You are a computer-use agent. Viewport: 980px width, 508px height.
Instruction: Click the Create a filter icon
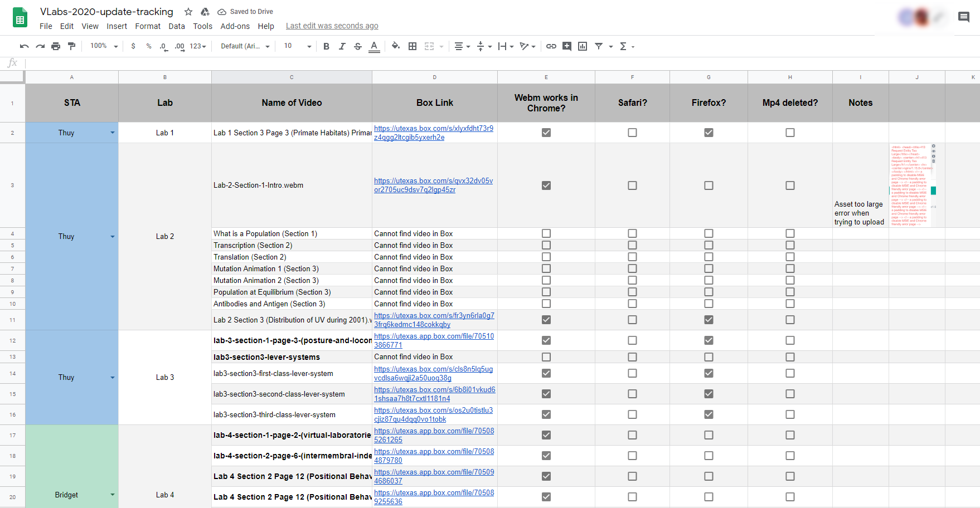pyautogui.click(x=599, y=46)
